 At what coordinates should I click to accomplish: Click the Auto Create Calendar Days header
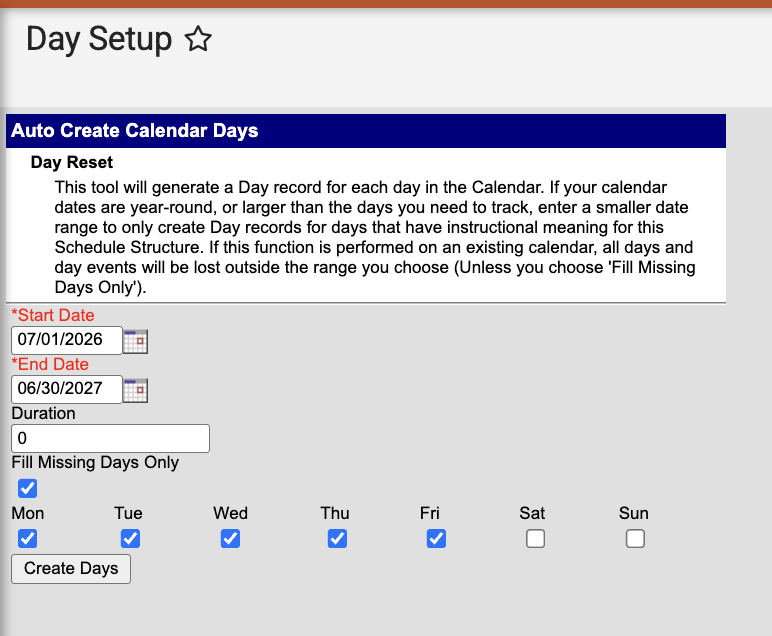click(134, 130)
